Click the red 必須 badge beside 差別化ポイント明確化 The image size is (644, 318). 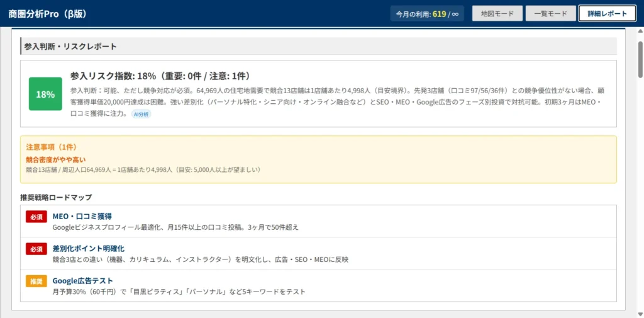point(36,249)
